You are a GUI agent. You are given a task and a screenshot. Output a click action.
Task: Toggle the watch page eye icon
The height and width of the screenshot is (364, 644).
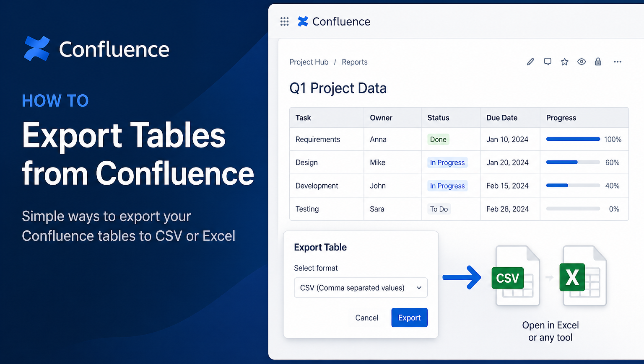tap(582, 62)
